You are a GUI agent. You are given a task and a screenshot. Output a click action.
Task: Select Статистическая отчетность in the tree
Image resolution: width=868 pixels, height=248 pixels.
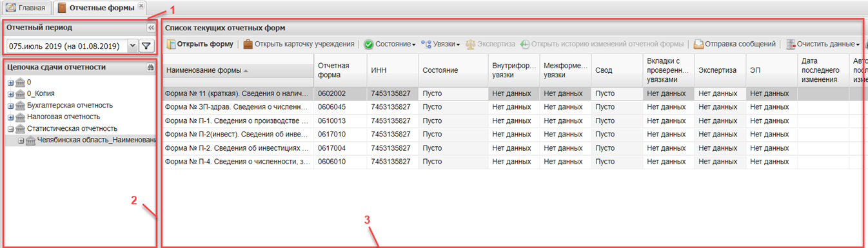pos(72,128)
